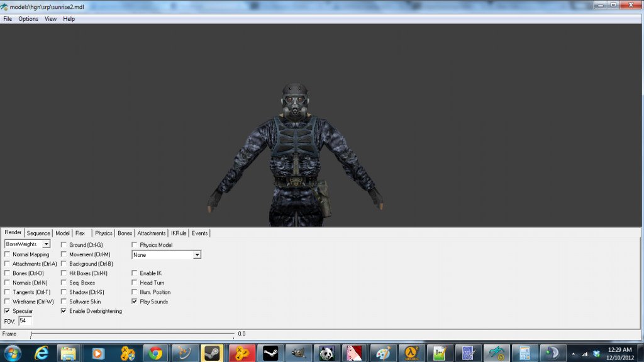Screen dimensions: 644x362
Task: Enable Bones (Ctrl-O) display
Action: (x=7, y=273)
